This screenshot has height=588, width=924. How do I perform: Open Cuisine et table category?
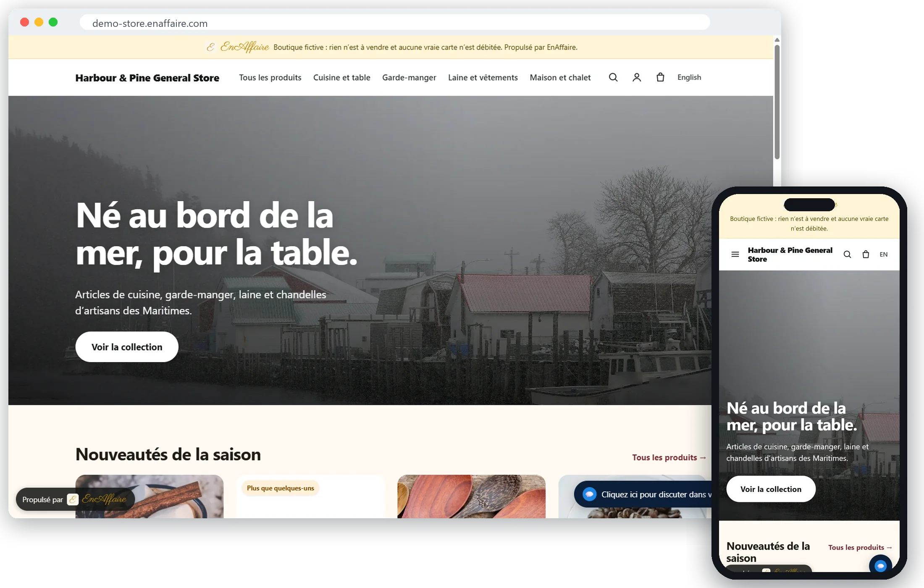tap(341, 78)
